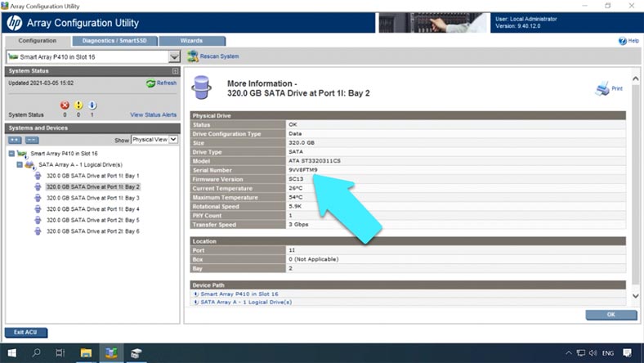Viewport: 644px width, 363px height.
Task: Click the ENG language indicator
Action: (x=608, y=353)
